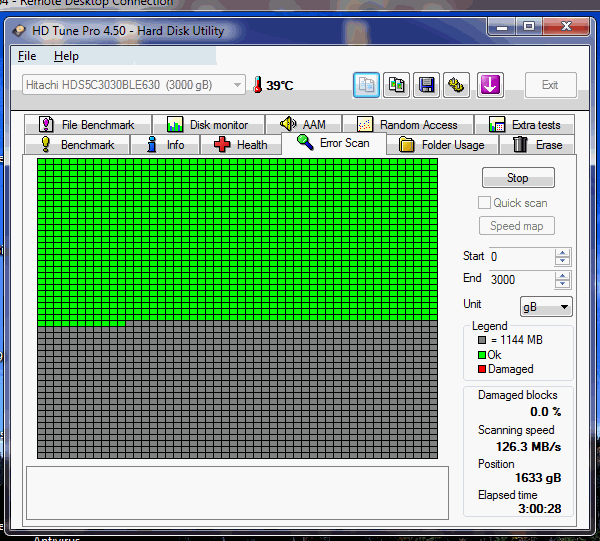
Task: Switch to the AAM tab
Action: coord(303,125)
